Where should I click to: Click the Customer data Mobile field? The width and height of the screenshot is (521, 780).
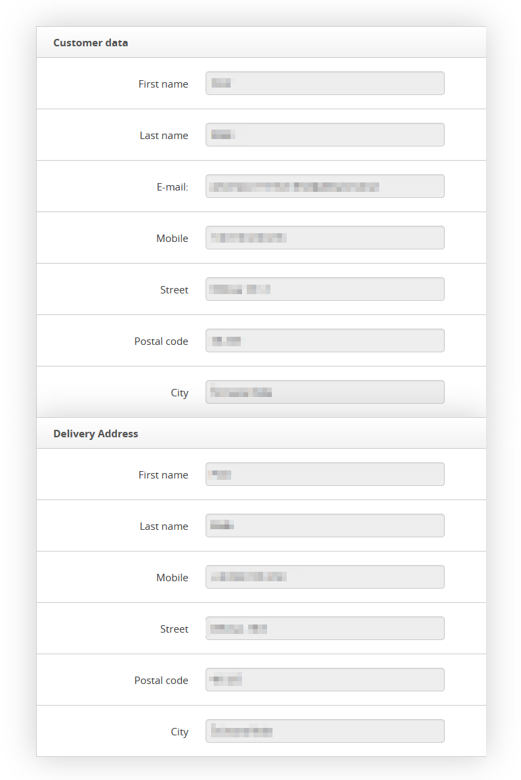click(325, 238)
